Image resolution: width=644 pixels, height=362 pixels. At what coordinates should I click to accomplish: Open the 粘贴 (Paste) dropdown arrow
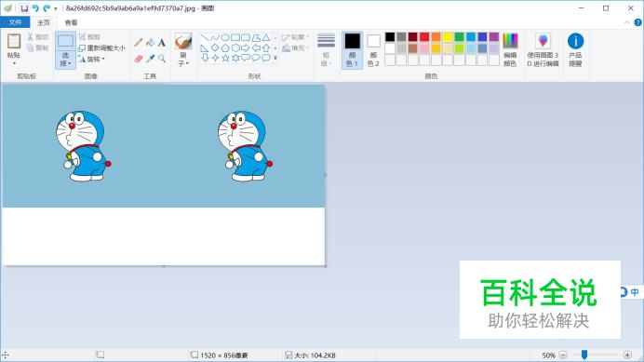[x=14, y=63]
